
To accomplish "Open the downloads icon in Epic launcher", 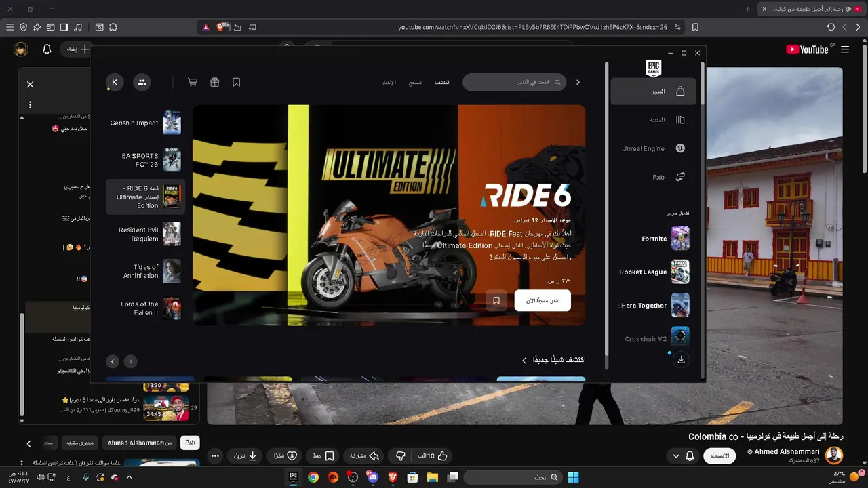I will pyautogui.click(x=681, y=360).
